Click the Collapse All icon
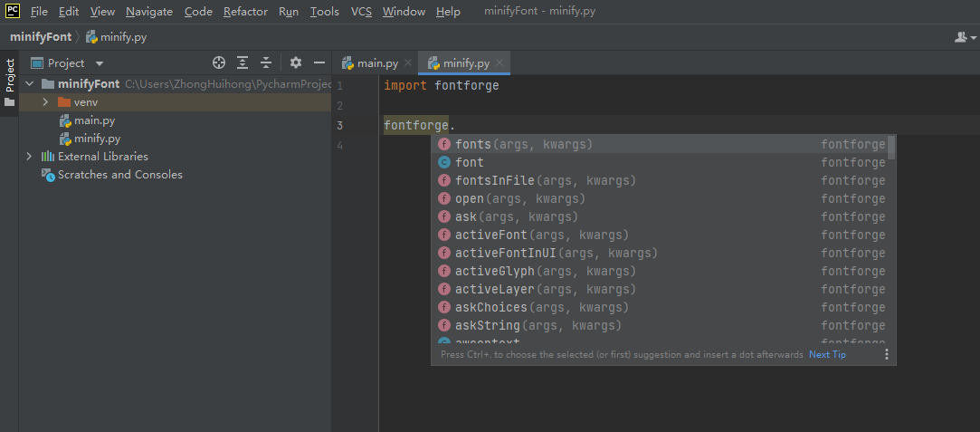Image resolution: width=980 pixels, height=432 pixels. click(x=266, y=62)
